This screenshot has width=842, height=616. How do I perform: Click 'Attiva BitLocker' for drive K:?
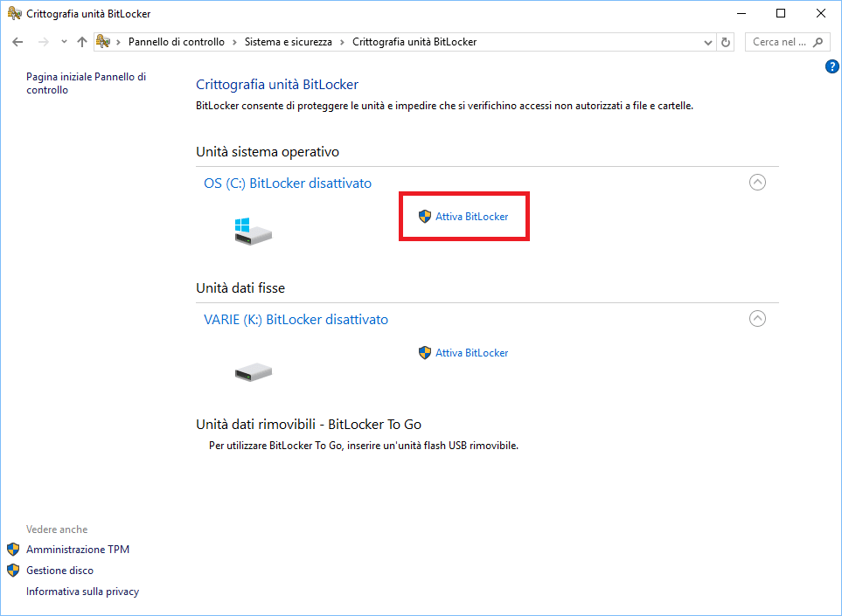(x=471, y=353)
